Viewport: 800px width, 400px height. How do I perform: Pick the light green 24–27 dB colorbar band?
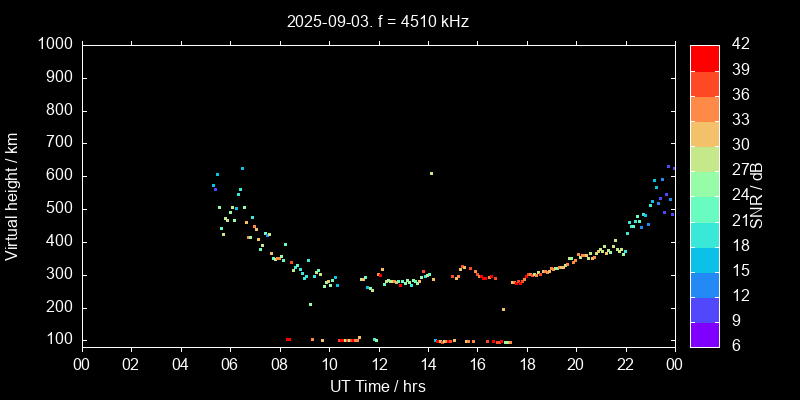(705, 182)
